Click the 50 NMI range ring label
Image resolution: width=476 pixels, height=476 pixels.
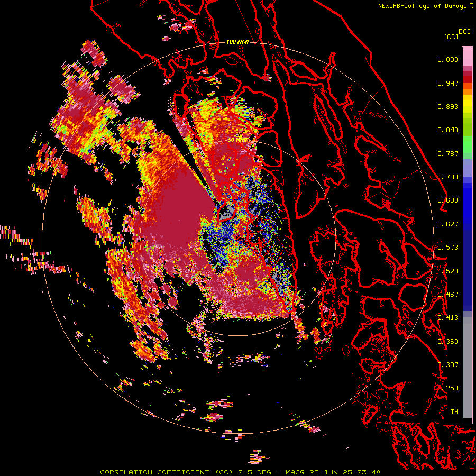tap(237, 140)
